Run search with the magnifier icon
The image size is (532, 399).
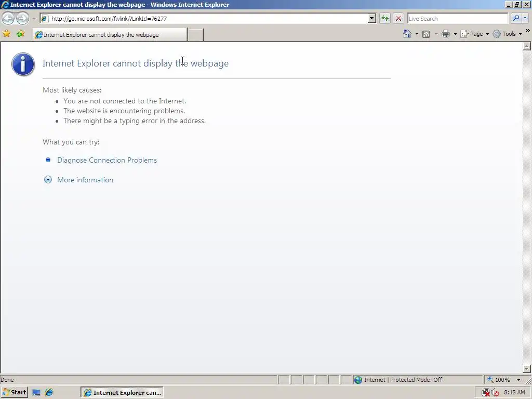point(516,18)
